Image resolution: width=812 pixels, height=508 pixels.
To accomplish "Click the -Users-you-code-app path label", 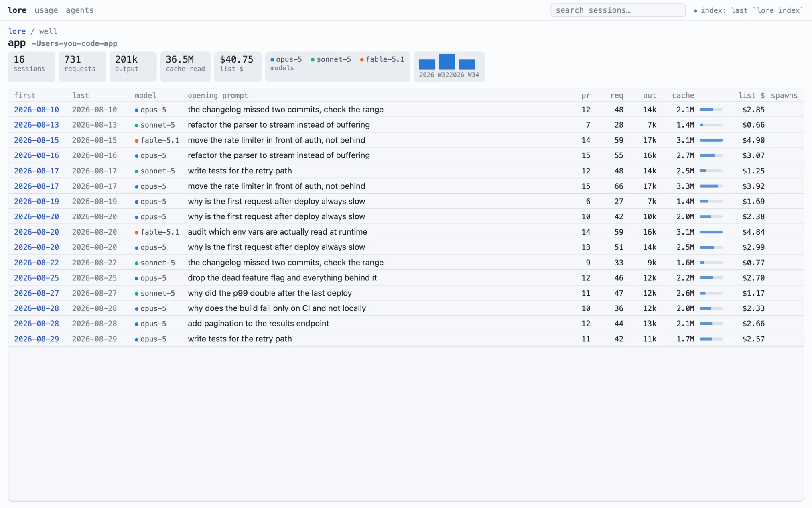I will click(75, 43).
